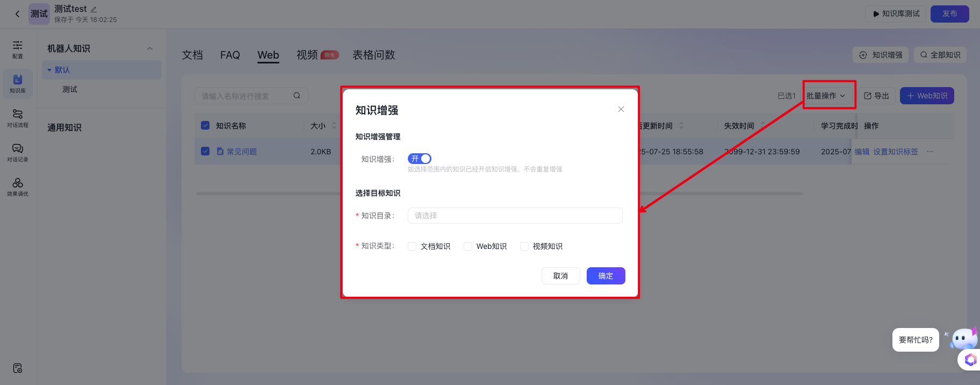Viewport: 980px width, 385px height.
Task: Open the 配置 settings sidebar icon
Action: coord(18,48)
